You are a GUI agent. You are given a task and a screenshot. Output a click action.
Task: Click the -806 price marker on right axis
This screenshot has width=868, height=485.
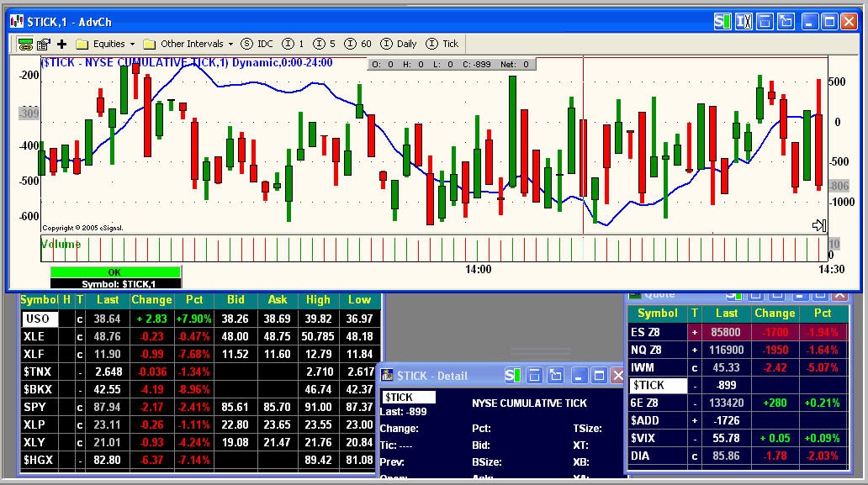(x=839, y=186)
